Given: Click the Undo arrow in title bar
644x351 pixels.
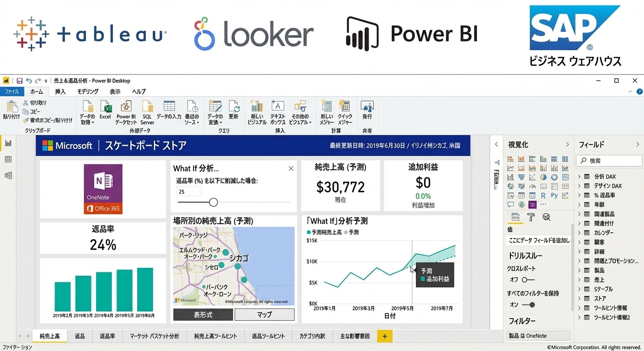Looking at the screenshot, I should 29,81.
